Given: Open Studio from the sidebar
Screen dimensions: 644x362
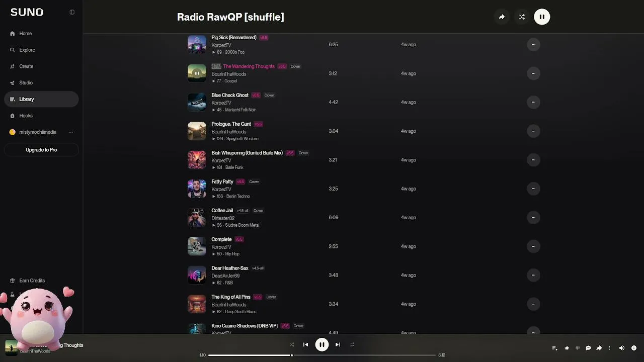Looking at the screenshot, I should (41, 83).
